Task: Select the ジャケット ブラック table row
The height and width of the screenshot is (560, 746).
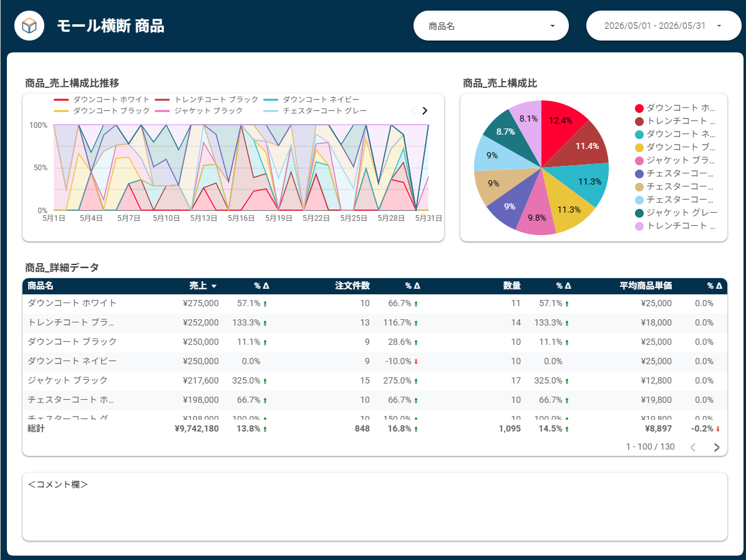Action: click(x=374, y=380)
